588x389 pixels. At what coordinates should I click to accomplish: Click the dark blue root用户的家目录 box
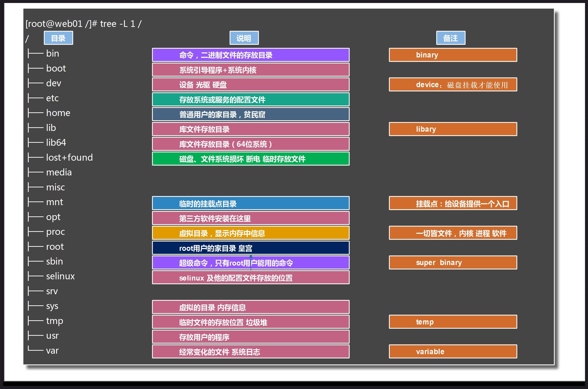click(250, 248)
